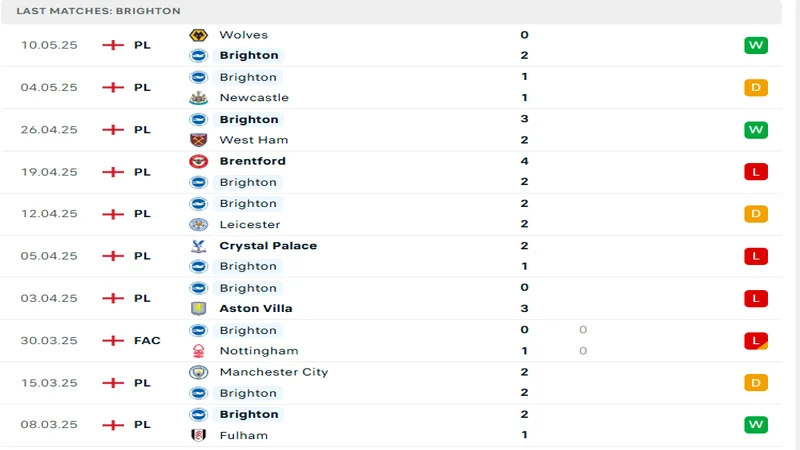Click the Aston Villa club crest icon
Viewport: 800px width, 450px height.
click(198, 309)
